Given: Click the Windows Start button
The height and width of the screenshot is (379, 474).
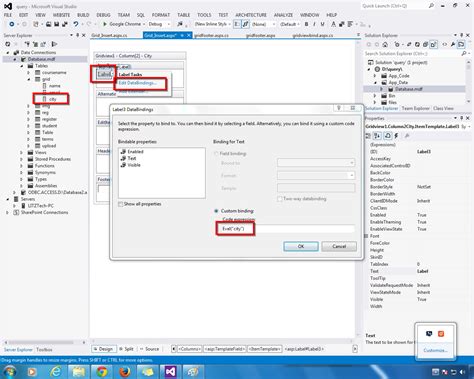Looking at the screenshot, I should coord(9,371).
